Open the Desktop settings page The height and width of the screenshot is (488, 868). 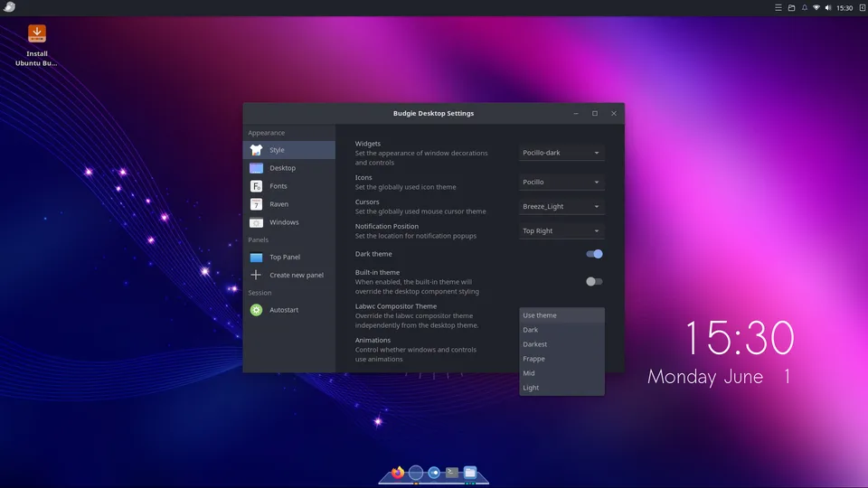click(289, 168)
